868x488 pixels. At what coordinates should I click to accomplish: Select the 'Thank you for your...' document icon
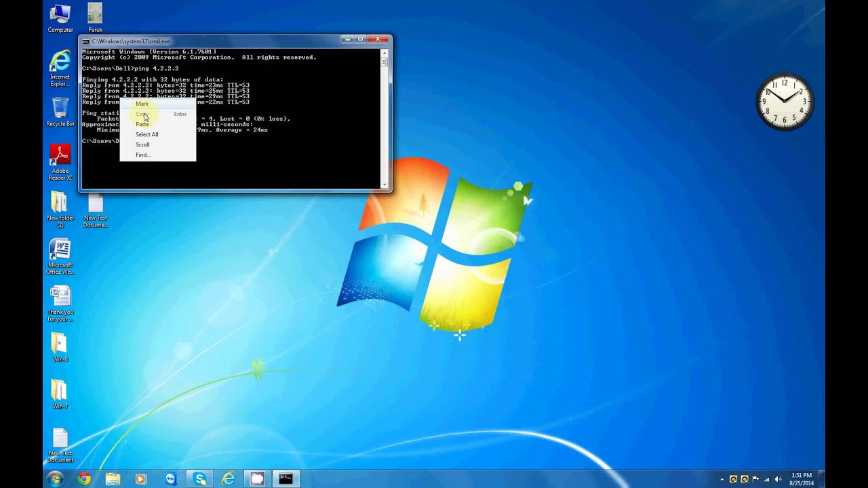coord(60,304)
